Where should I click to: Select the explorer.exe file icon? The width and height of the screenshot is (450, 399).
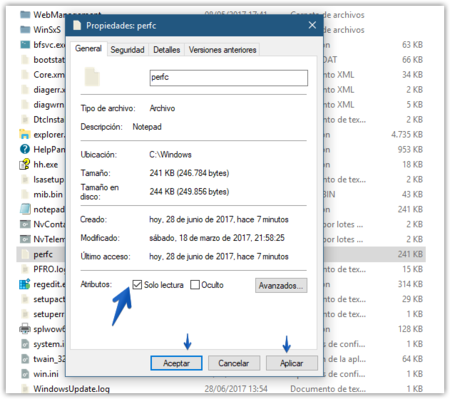point(25,134)
